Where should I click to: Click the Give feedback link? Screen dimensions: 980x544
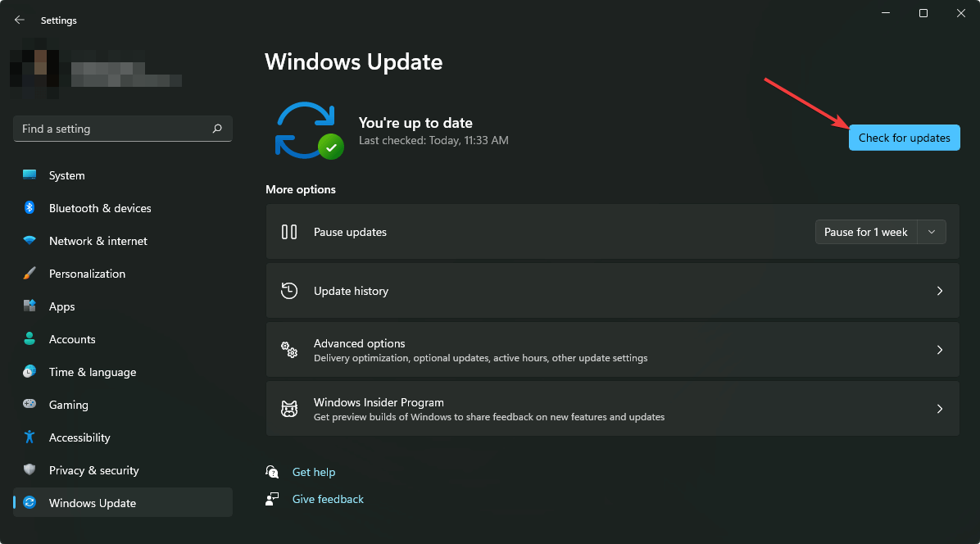[x=328, y=499]
